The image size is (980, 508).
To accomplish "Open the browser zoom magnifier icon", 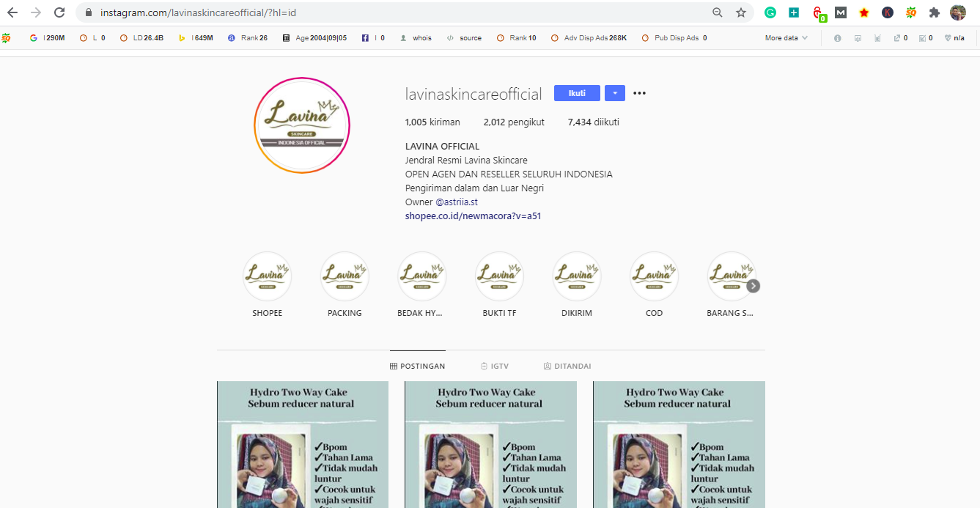I will tap(718, 12).
